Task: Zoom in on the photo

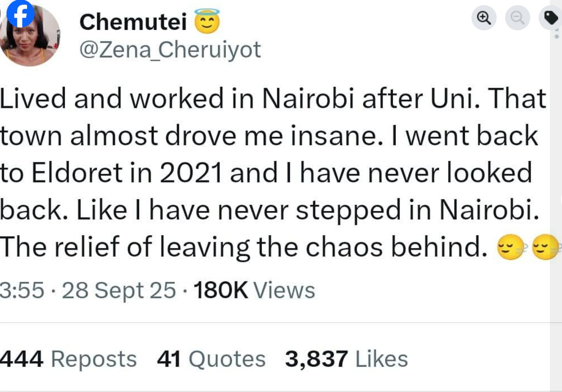Action: pos(484,18)
